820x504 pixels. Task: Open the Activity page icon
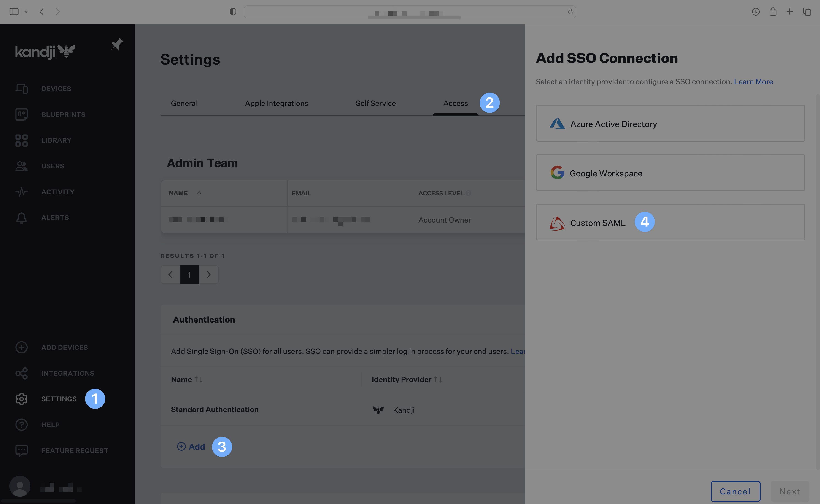click(x=21, y=192)
